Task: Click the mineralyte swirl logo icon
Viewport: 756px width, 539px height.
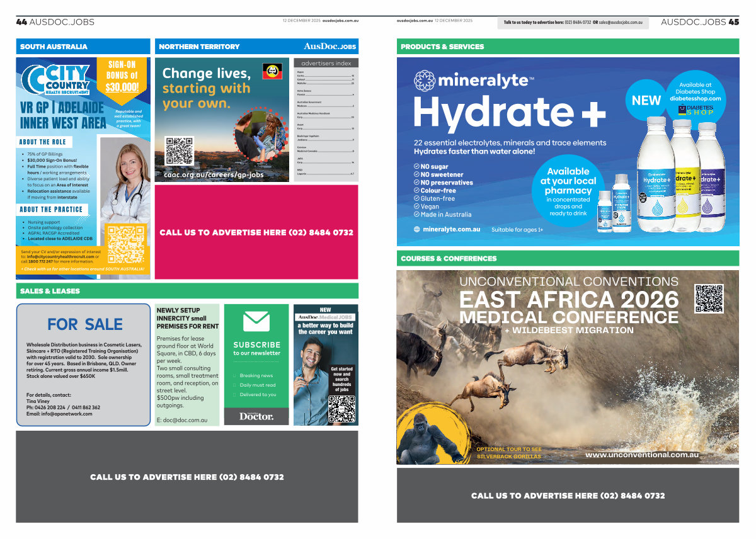Action: [425, 81]
